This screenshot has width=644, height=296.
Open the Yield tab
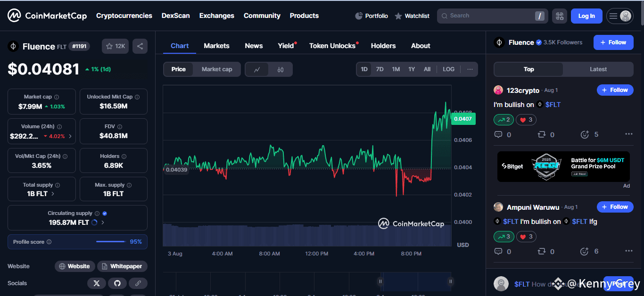click(286, 46)
